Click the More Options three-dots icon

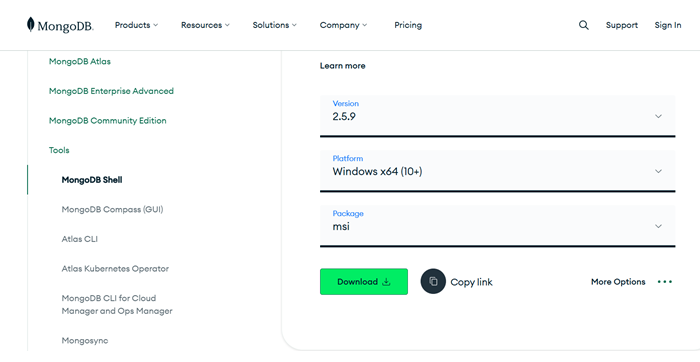[665, 282]
